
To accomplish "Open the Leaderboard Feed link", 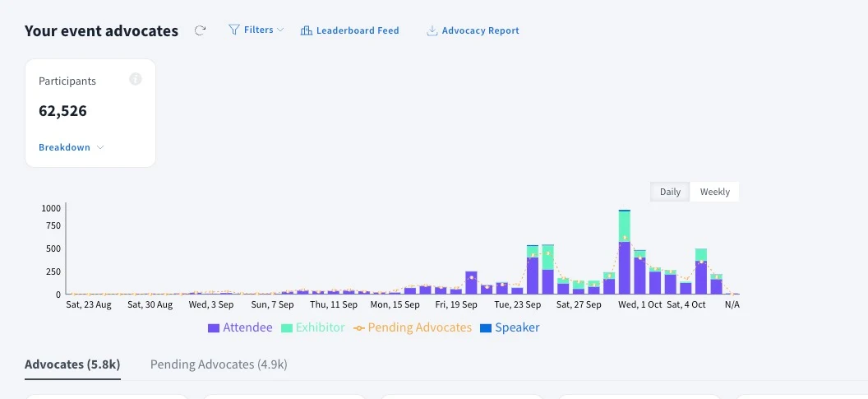I will (x=357, y=30).
